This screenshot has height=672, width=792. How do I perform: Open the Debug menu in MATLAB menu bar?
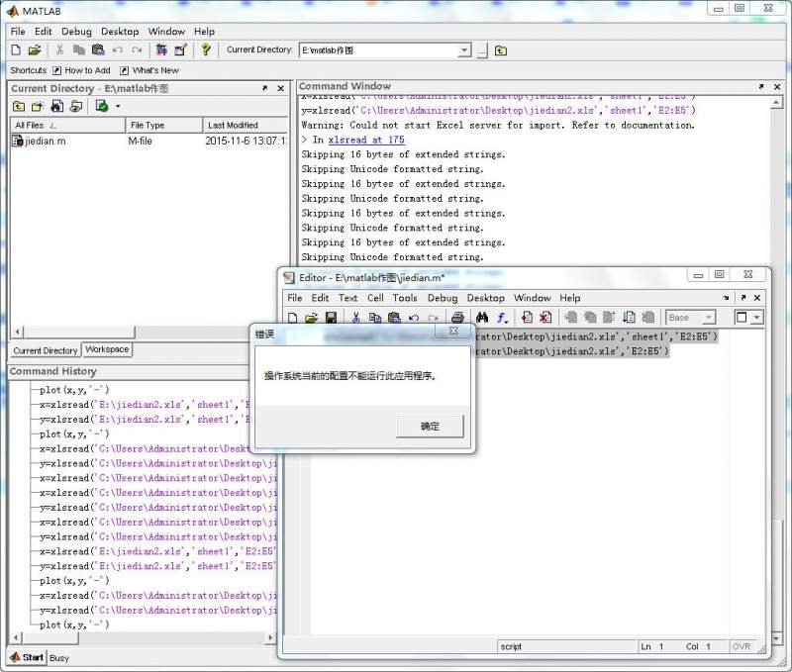click(76, 32)
